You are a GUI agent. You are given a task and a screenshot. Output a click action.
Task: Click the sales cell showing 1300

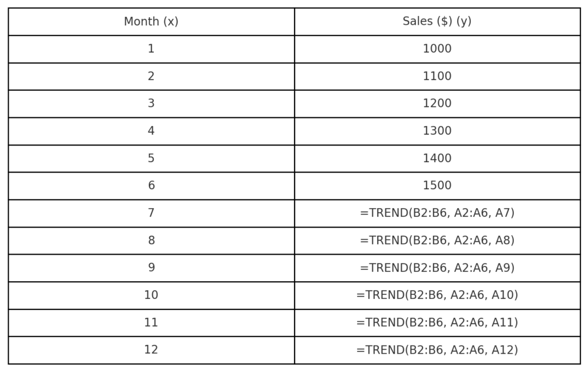[x=437, y=131]
